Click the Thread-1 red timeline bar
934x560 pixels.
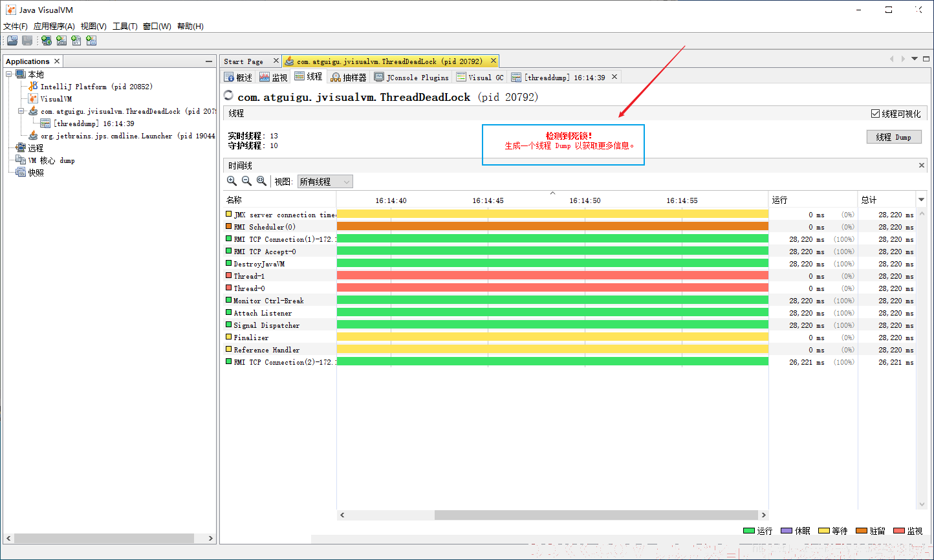pos(552,276)
